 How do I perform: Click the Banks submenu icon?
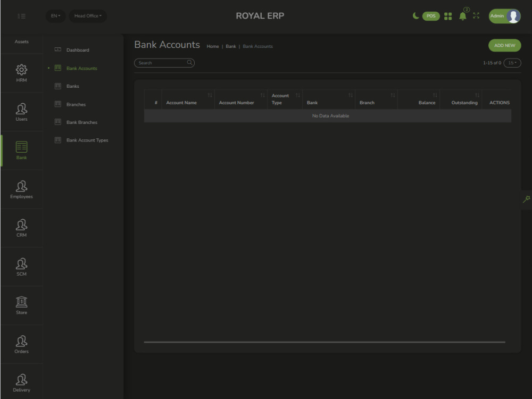[x=57, y=86]
